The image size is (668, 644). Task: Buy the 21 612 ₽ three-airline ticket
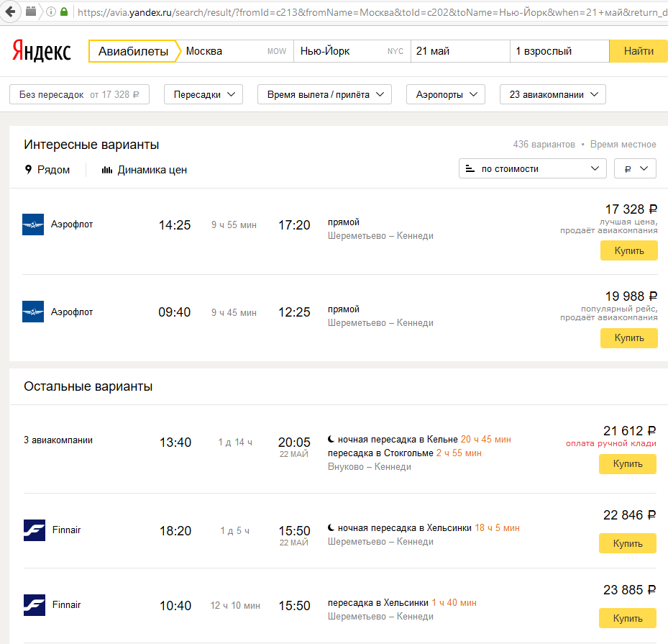coord(628,463)
